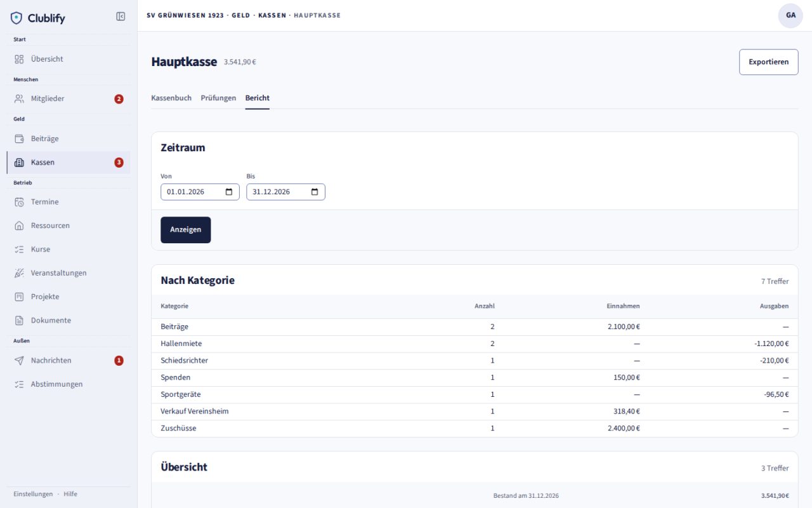Click the Einnahmen column header
This screenshot has width=812, height=508.
tap(623, 306)
